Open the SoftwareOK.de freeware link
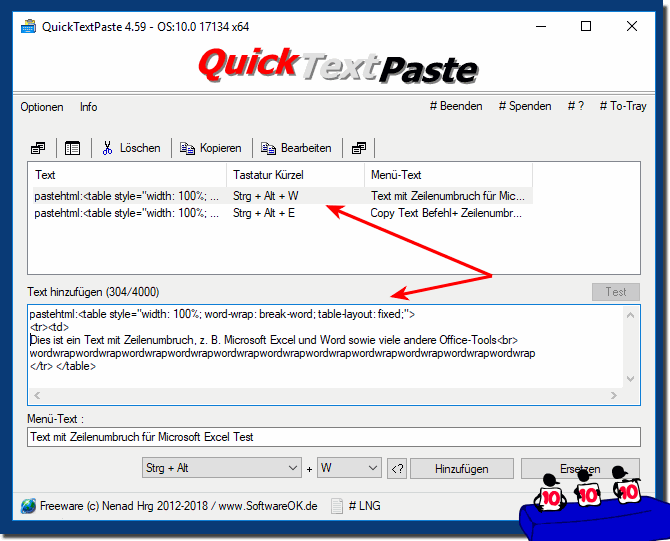This screenshot has width=670, height=541. [179, 506]
